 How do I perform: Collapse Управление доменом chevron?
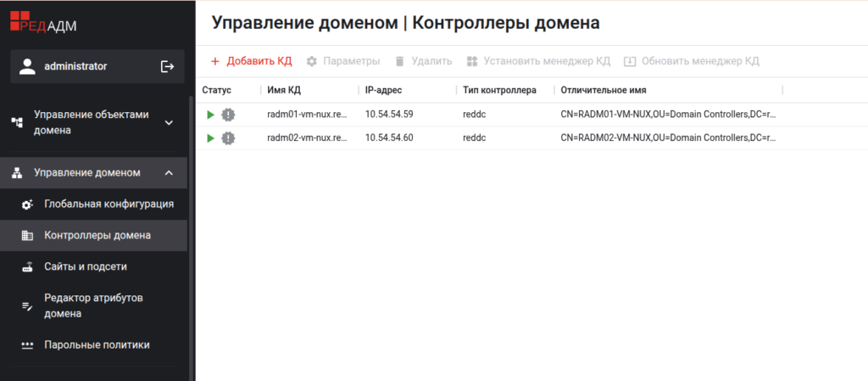170,173
